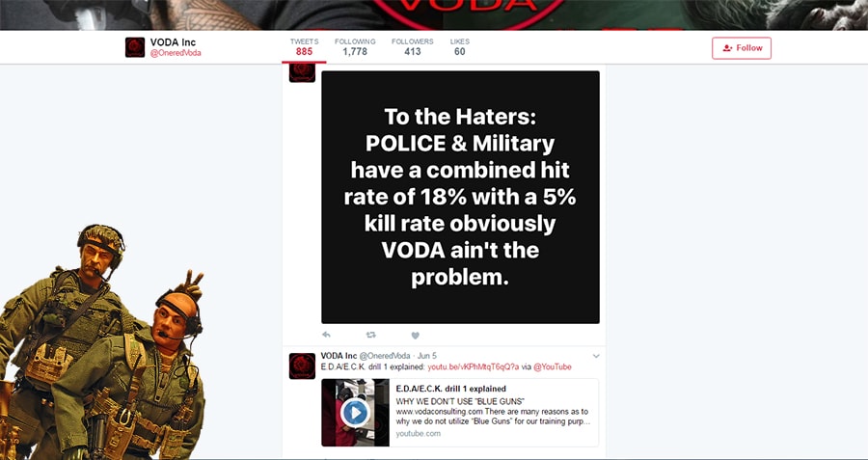Image resolution: width=868 pixels, height=460 pixels.
Task: Click the 'WHY WE DON'T USE "BLUE GUNS"' text
Action: 460,401
